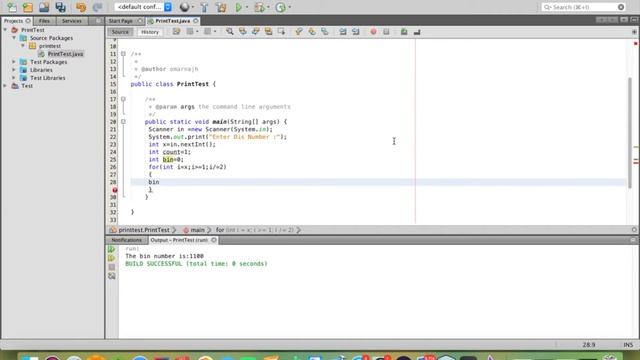This screenshot has width=640, height=360.
Task: Click the Shift Line Left icon
Action: tap(343, 32)
